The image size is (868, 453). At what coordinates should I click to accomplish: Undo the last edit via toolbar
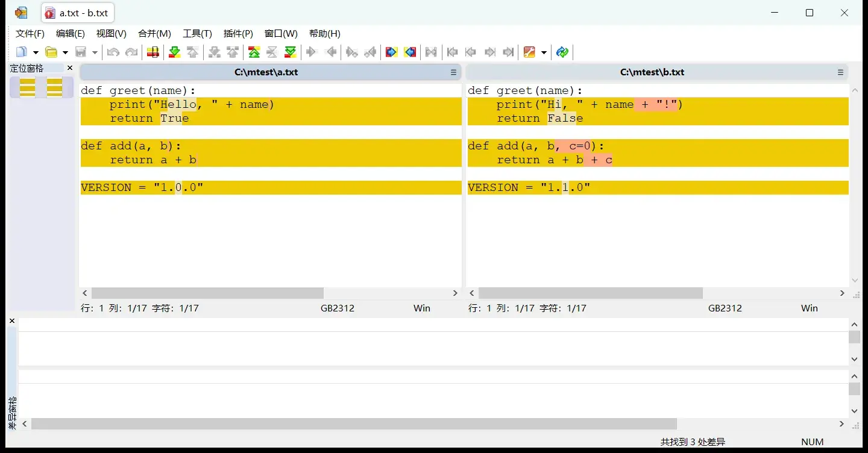click(x=113, y=52)
